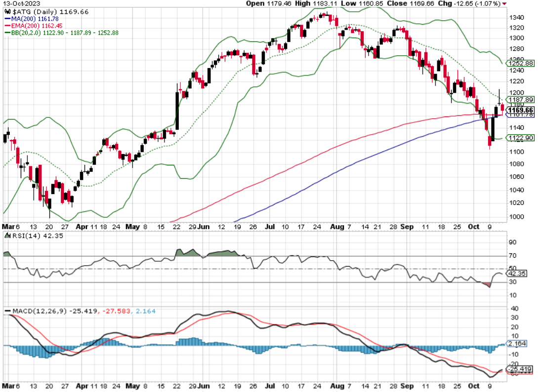Click May on the date axis under the price chart
Screen dimensions: 543x392
coord(132,227)
